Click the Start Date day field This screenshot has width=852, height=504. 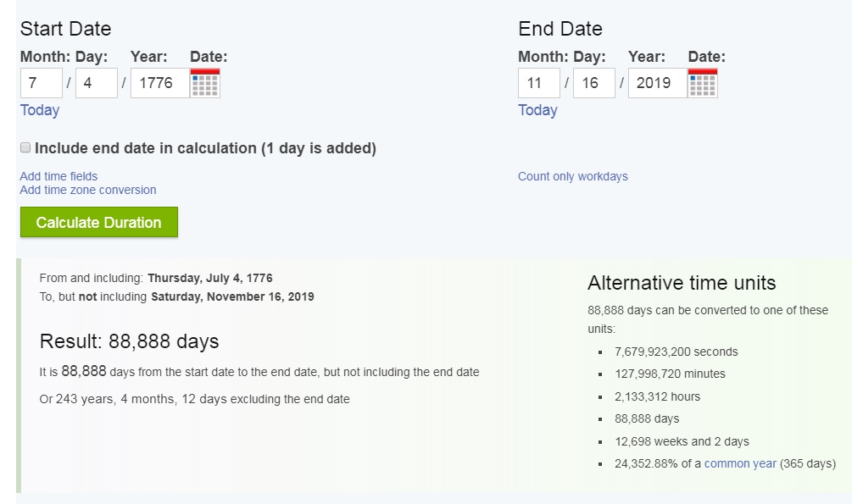(96, 83)
